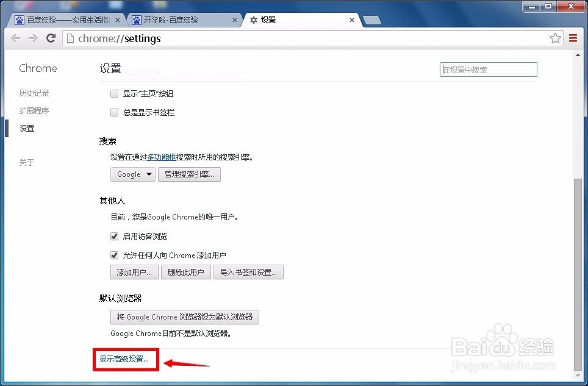Open the 多功能框 link
The image size is (588, 386).
(162, 157)
